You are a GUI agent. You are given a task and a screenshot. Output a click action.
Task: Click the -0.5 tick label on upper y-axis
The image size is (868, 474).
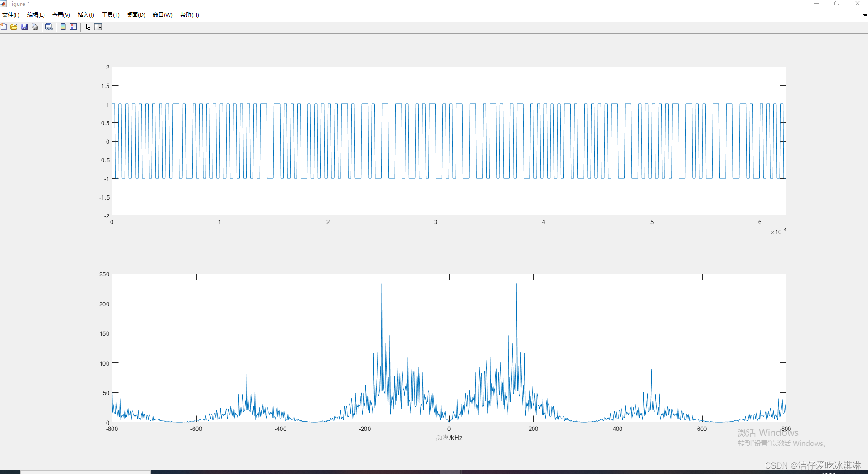(104, 161)
